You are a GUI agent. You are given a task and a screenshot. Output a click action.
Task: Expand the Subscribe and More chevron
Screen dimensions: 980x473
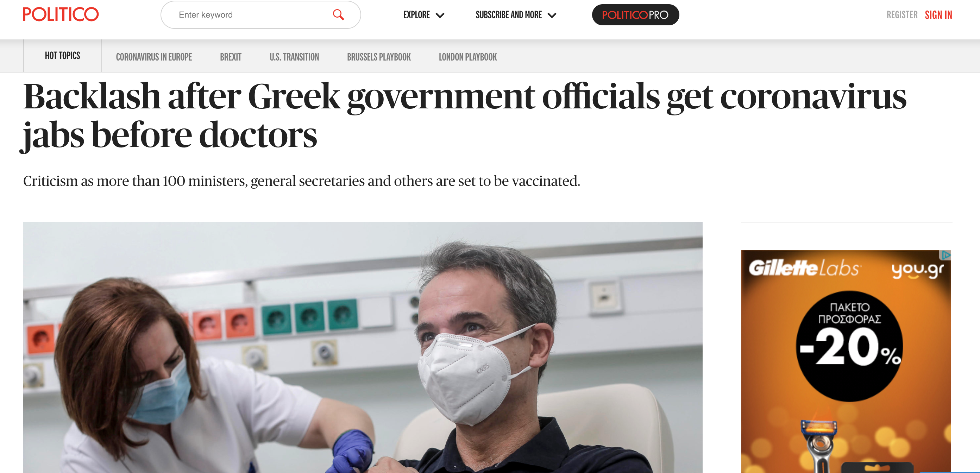click(552, 15)
